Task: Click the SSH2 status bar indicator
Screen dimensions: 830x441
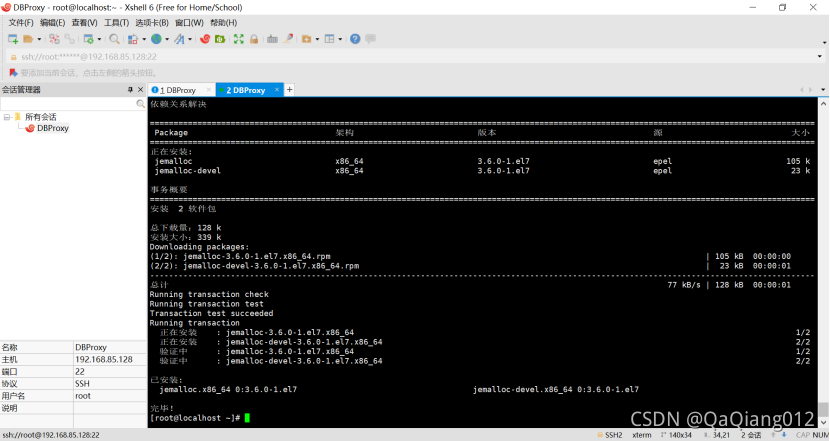Action: pos(610,435)
